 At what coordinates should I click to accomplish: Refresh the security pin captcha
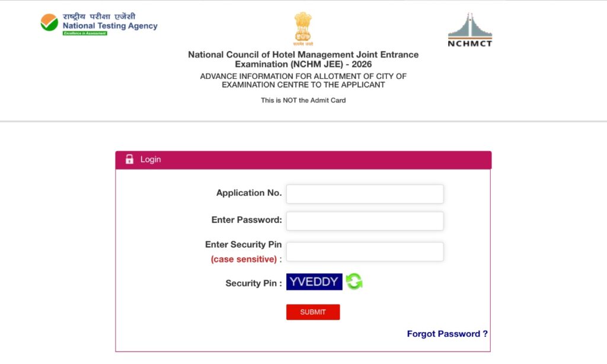(x=354, y=282)
